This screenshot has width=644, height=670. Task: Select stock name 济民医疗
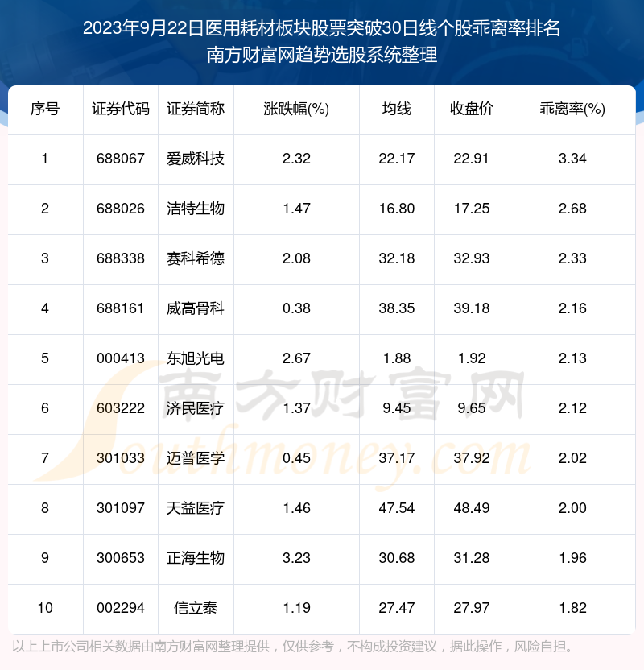tap(196, 408)
